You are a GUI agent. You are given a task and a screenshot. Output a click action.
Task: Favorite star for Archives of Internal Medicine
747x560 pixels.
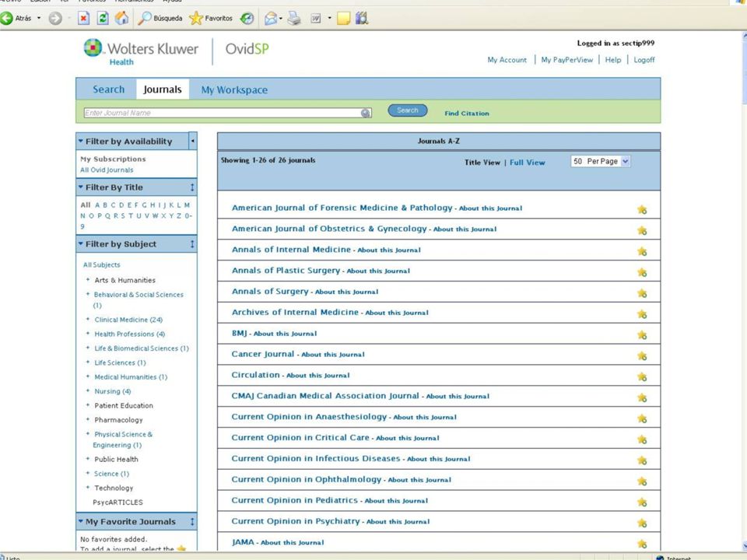(x=642, y=314)
